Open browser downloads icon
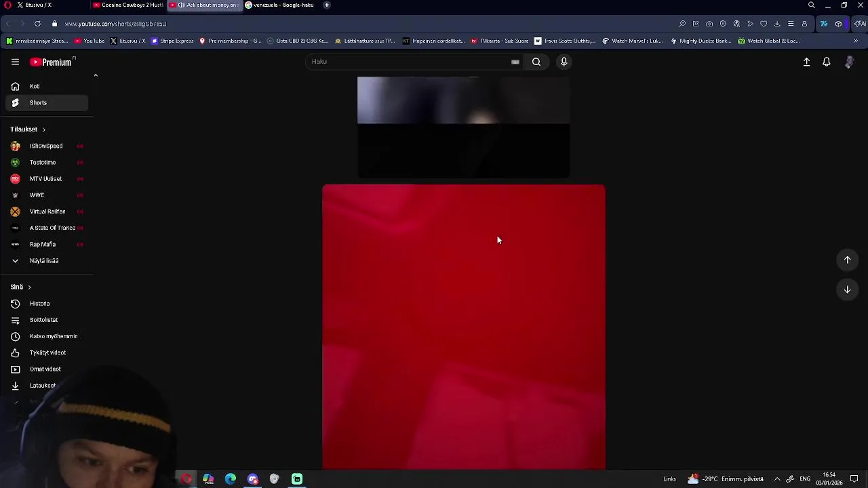Screen dimensions: 868x488 [x=777, y=24]
